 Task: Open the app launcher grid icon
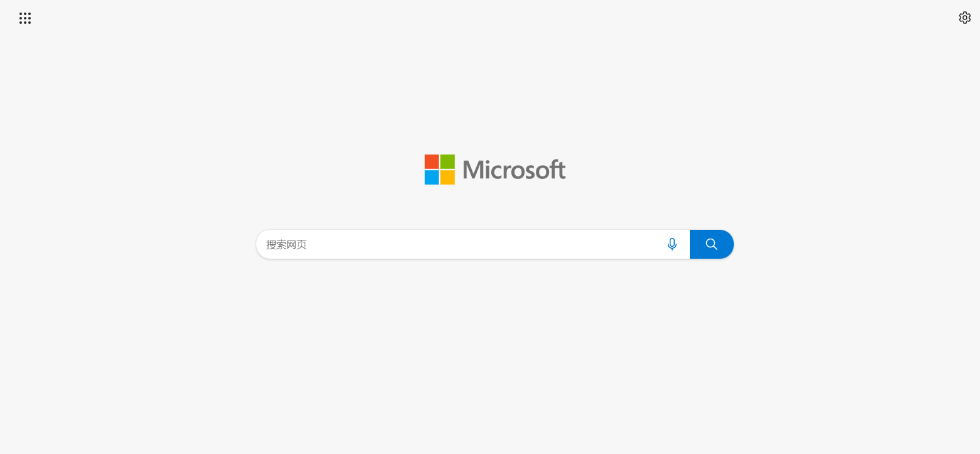coord(25,18)
